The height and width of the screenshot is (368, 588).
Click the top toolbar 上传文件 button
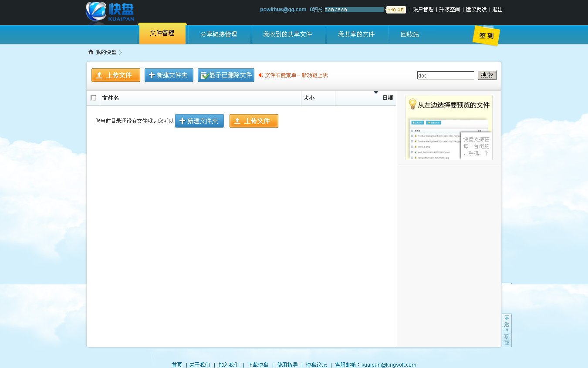tap(116, 75)
